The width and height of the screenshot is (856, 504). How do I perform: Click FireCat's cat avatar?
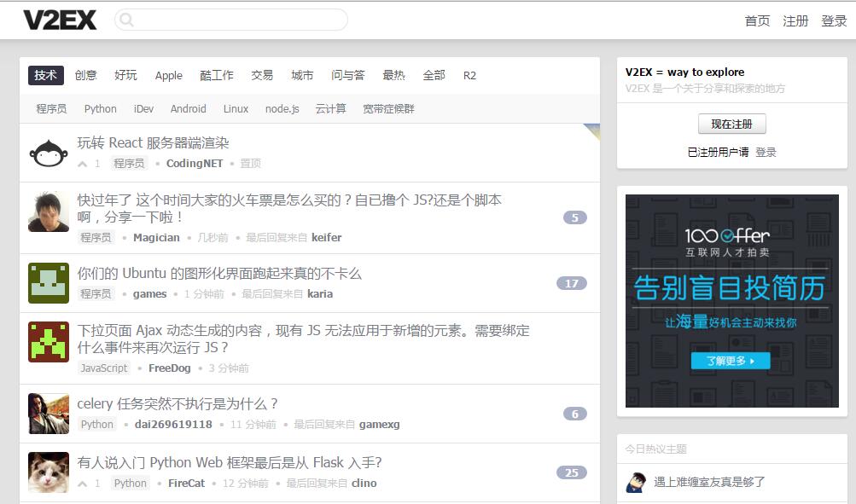[49, 472]
